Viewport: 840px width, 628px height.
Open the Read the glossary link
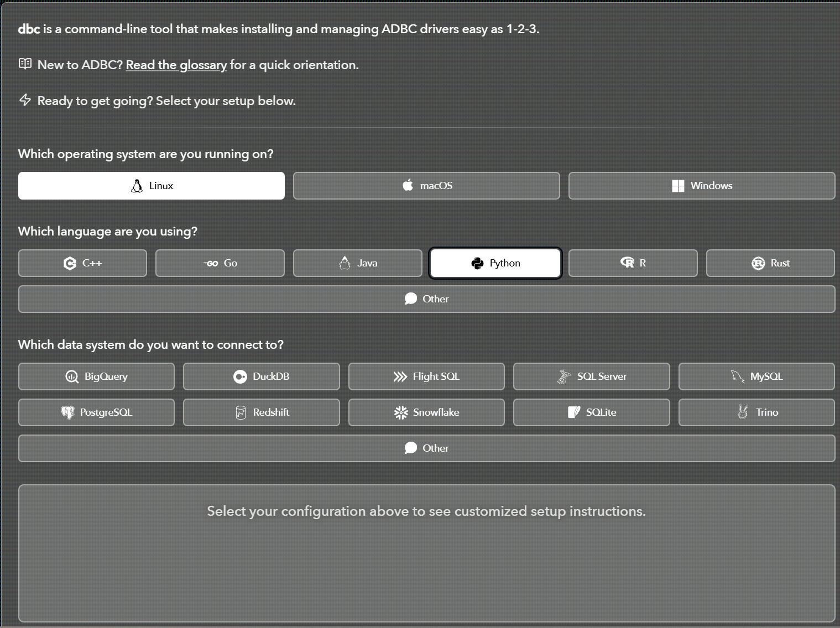[176, 65]
